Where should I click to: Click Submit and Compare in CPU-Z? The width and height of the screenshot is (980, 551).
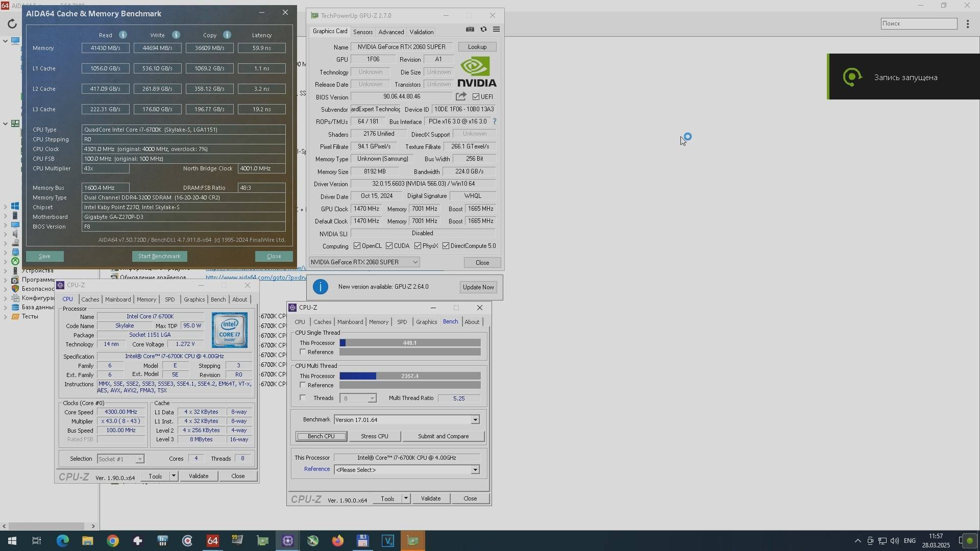(x=444, y=436)
